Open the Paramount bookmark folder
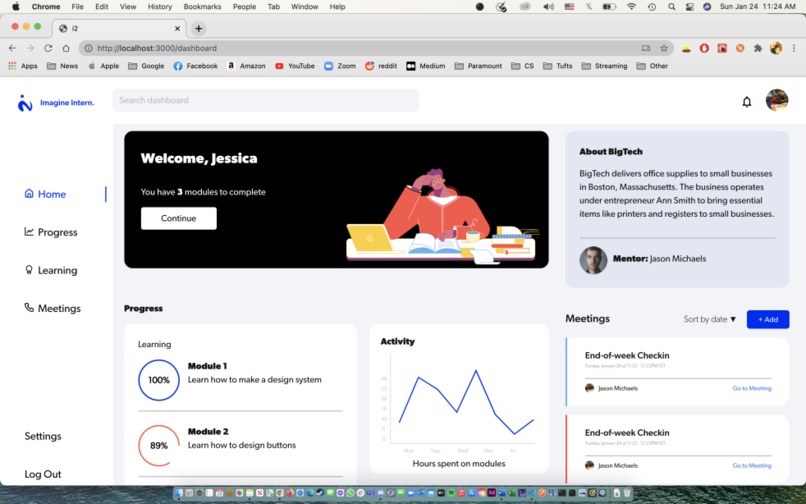This screenshot has width=806, height=504. coord(478,66)
